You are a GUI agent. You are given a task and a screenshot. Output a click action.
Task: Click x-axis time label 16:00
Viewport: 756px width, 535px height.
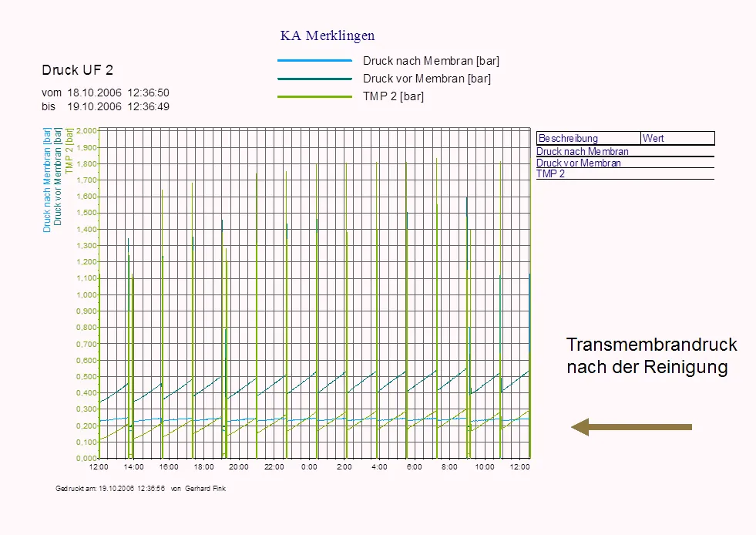[169, 467]
